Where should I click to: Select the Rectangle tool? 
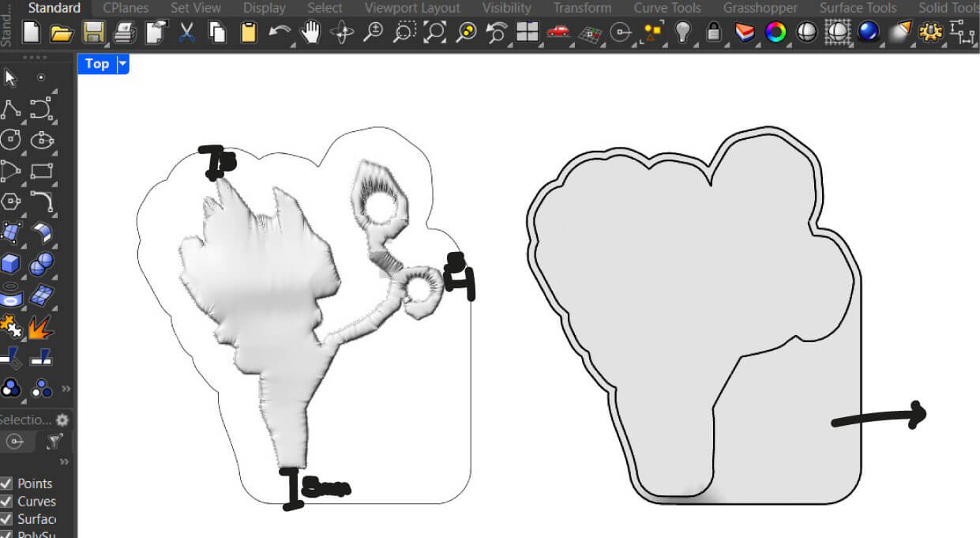pyautogui.click(x=41, y=171)
